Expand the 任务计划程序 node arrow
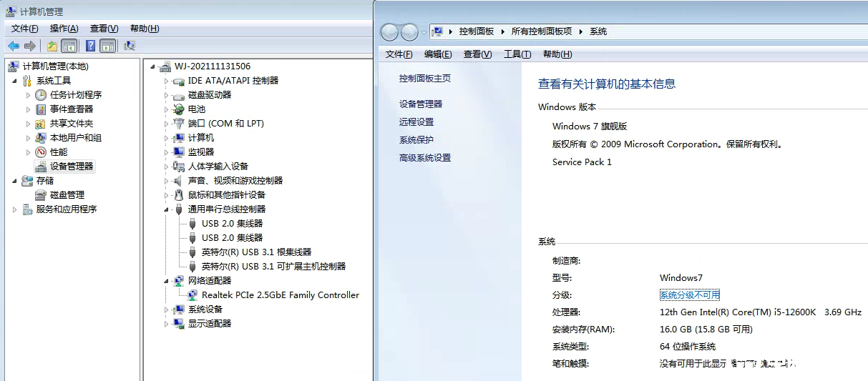Viewport: 868px width, 381px height. coord(29,95)
